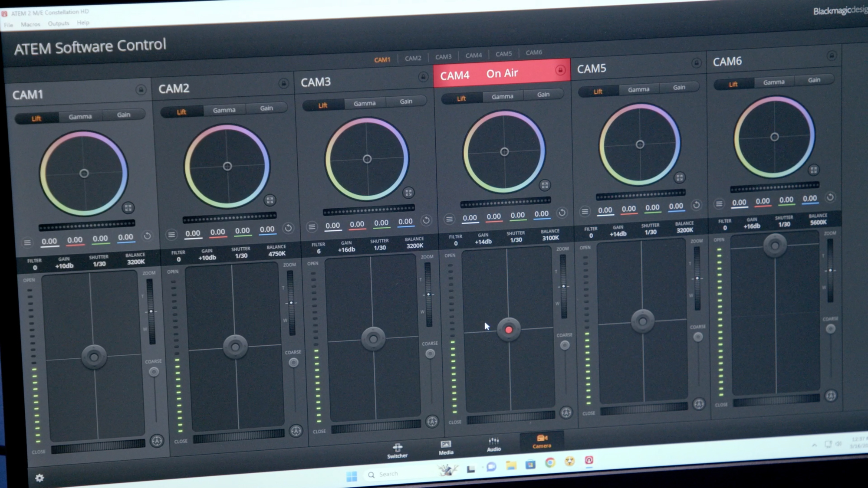Select Gamma mode for CAM1
The height and width of the screenshot is (488, 868).
pyautogui.click(x=80, y=117)
